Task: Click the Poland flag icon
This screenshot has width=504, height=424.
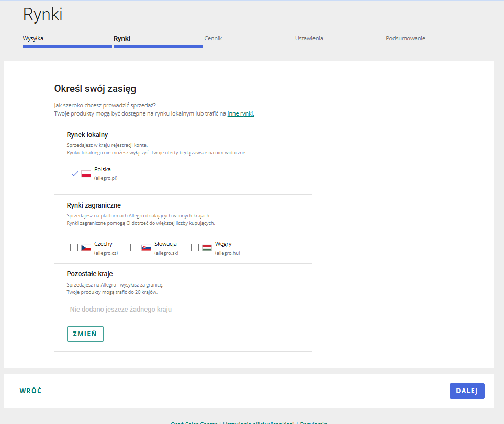Action: coord(86,174)
